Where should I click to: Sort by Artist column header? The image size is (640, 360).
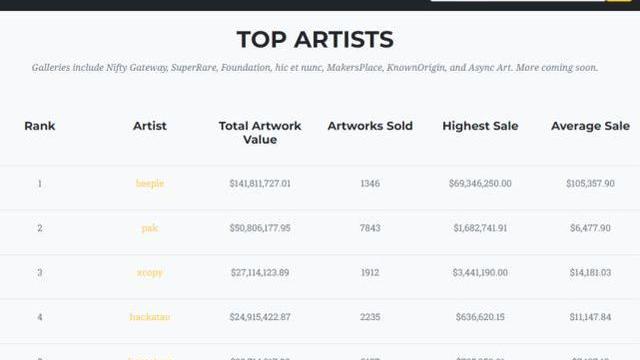150,126
